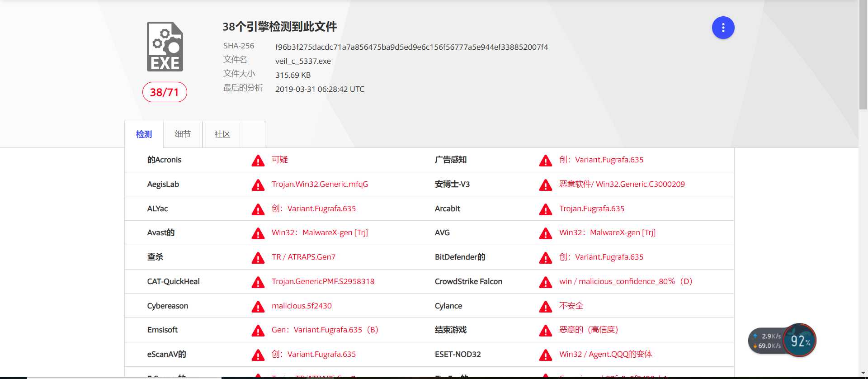Image resolution: width=868 pixels, height=379 pixels.
Task: Click the warning icon in the 查杀 row
Action: [x=258, y=258]
